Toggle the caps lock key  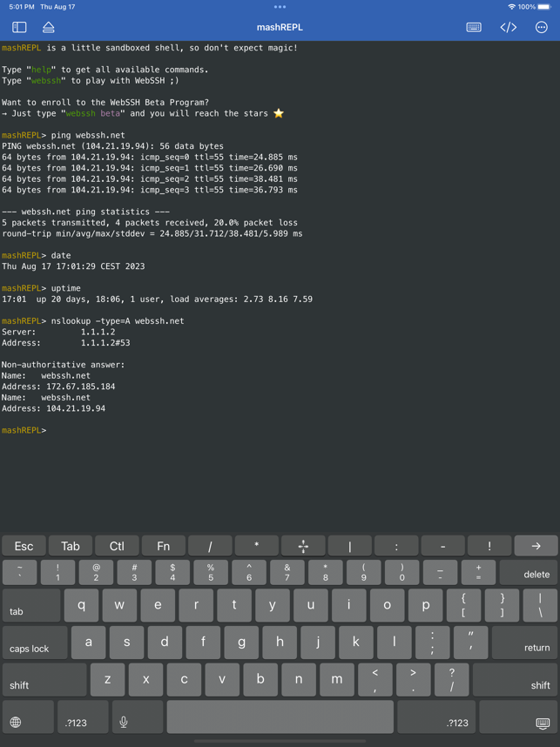coord(35,643)
